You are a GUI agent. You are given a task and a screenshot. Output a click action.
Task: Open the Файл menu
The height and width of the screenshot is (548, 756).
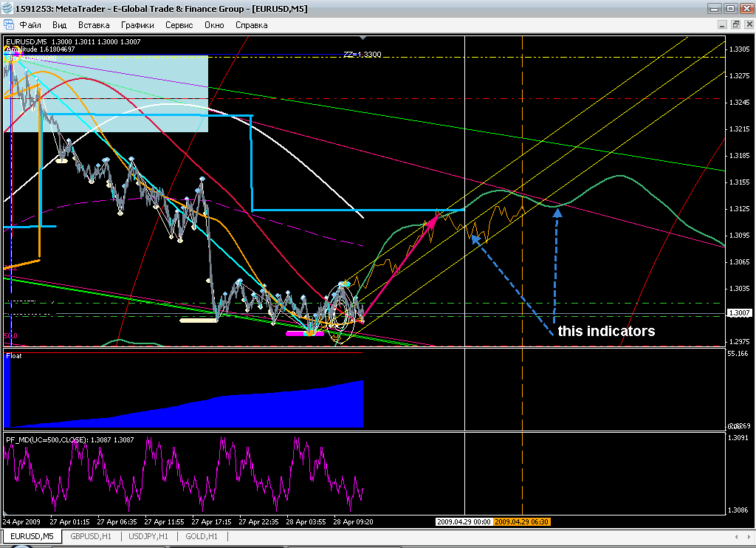[x=30, y=25]
